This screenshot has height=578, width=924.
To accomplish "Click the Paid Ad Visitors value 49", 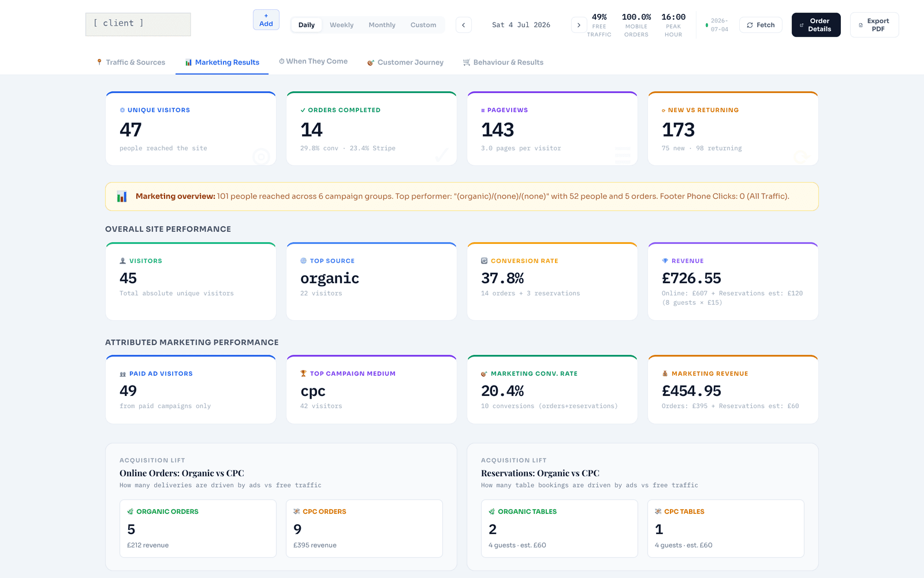I will [128, 391].
